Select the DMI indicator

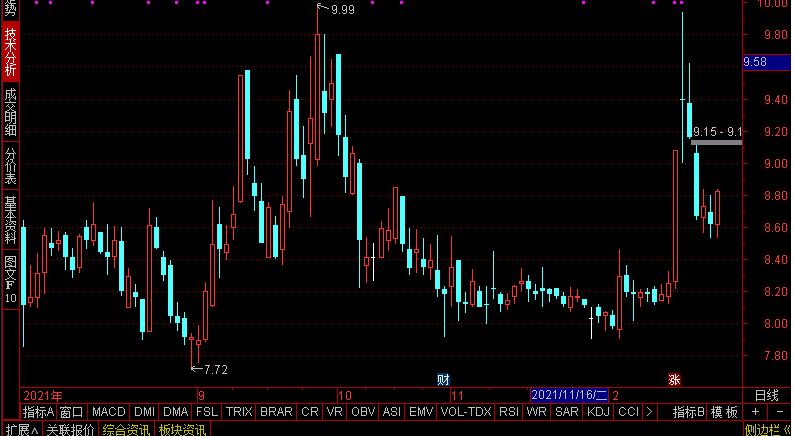pyautogui.click(x=145, y=412)
